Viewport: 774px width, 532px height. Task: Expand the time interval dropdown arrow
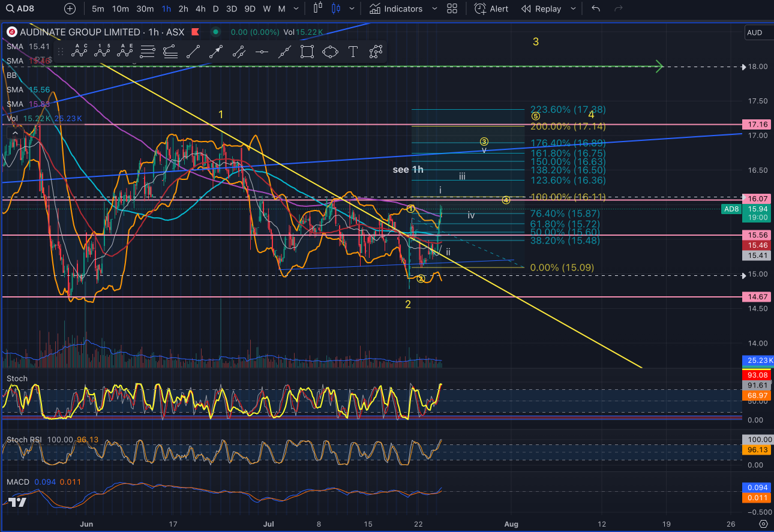point(296,9)
